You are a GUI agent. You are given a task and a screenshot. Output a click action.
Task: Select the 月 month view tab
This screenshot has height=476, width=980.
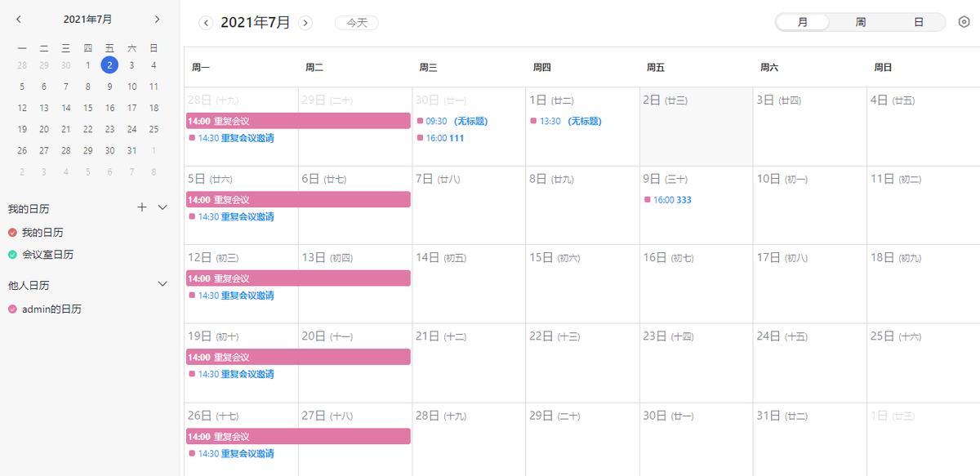click(803, 22)
